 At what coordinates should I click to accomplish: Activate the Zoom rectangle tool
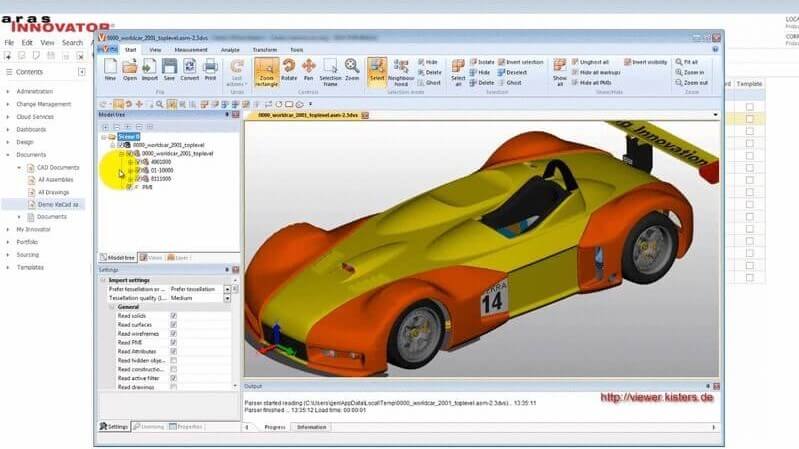pos(267,72)
